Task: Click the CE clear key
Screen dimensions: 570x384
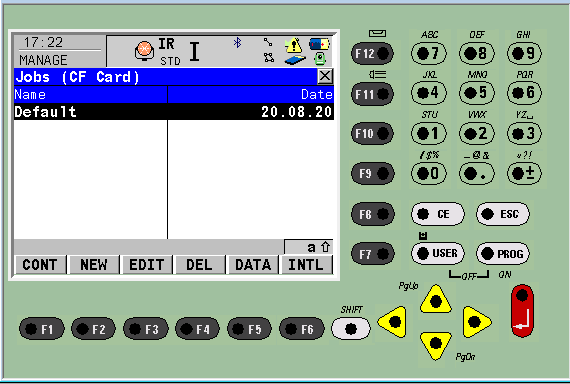Action: tap(438, 214)
